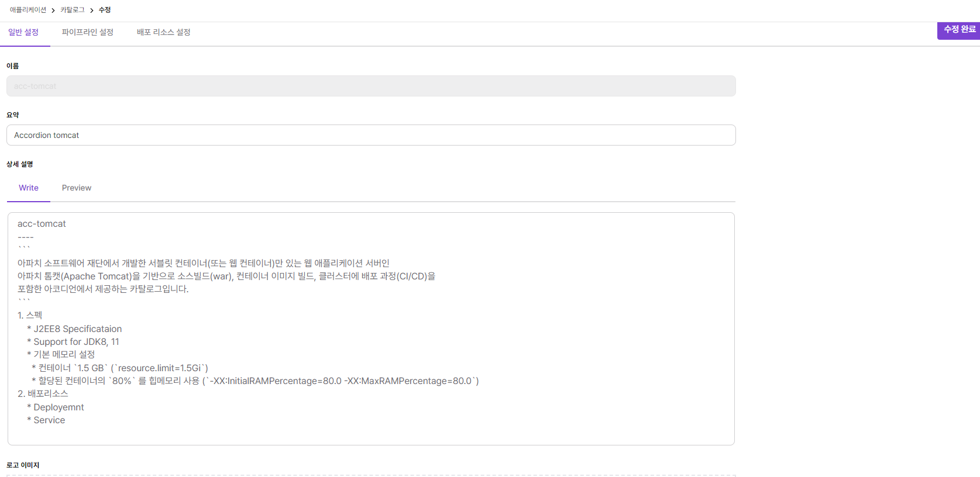Click the 애플리케이션 breadcrumb link
Screen dimensions: 980x477
pyautogui.click(x=28, y=10)
